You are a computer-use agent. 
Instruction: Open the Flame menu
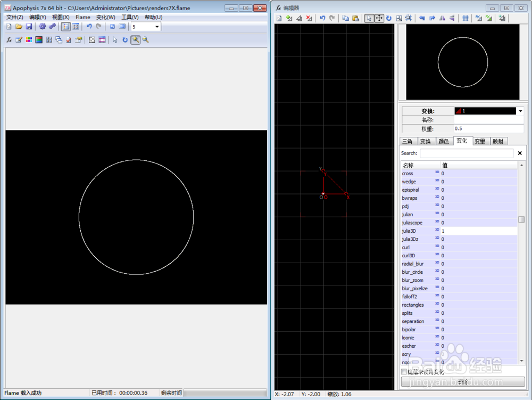(x=83, y=17)
